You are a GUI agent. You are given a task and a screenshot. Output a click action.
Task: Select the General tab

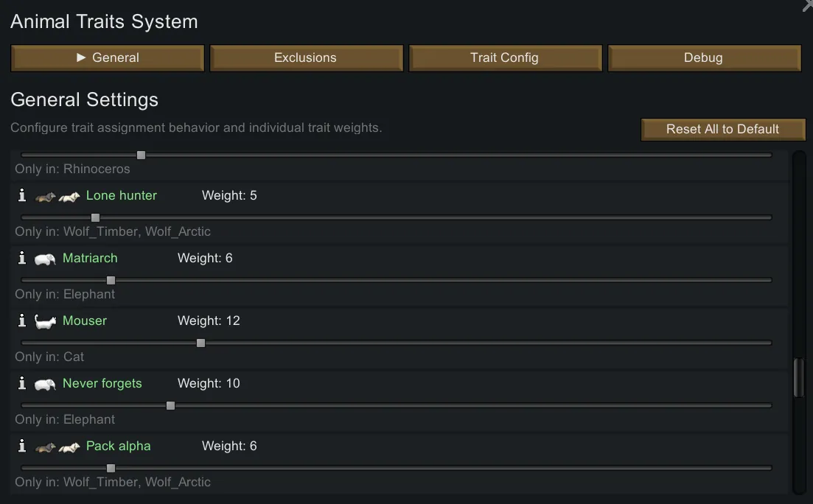click(x=108, y=57)
